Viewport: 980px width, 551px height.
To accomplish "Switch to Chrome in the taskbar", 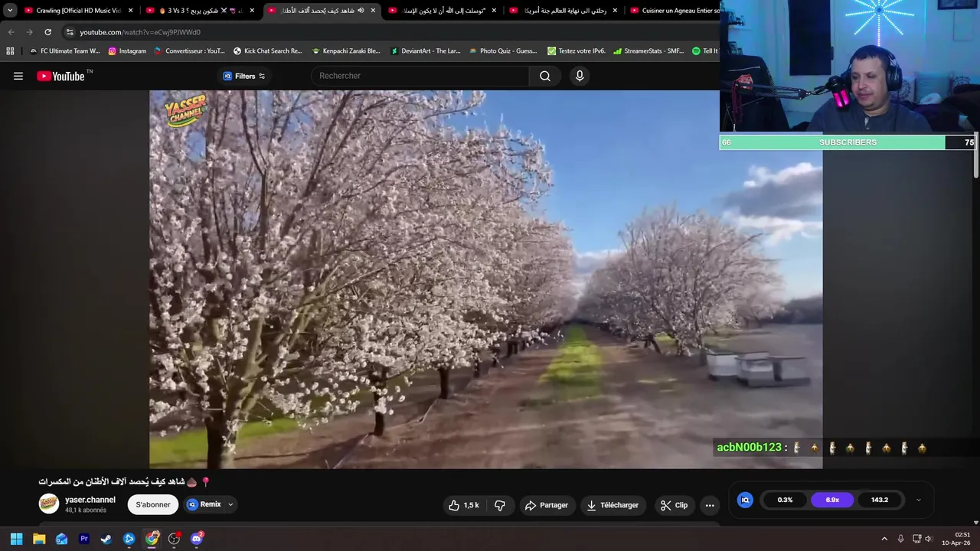I will click(152, 539).
